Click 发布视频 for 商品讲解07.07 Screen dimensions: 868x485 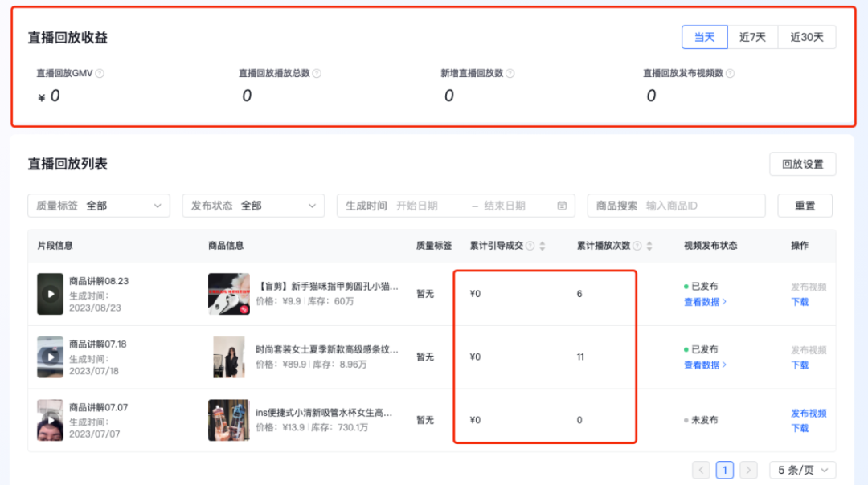[x=808, y=413]
